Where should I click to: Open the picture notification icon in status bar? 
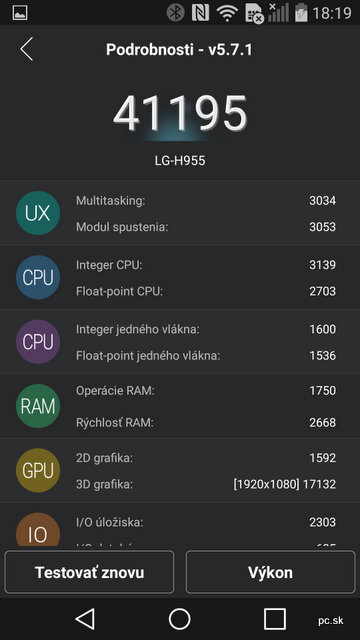coord(20,13)
